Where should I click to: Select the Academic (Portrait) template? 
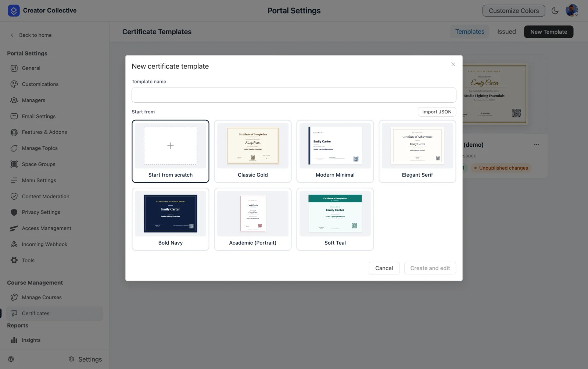253,219
